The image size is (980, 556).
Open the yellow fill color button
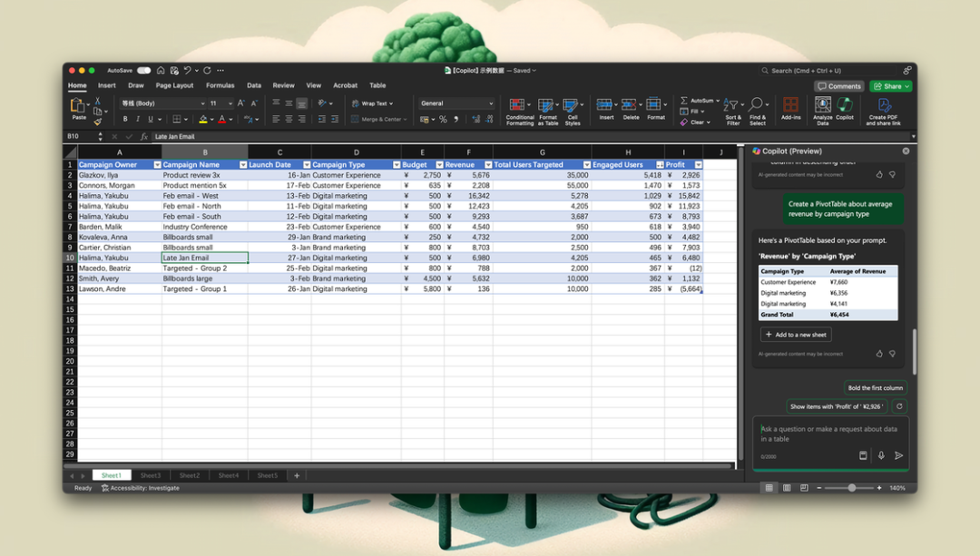202,120
